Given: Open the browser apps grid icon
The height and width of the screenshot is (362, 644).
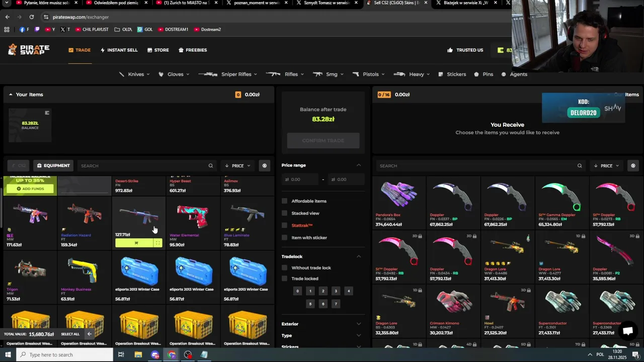Looking at the screenshot, I should tap(7, 30).
